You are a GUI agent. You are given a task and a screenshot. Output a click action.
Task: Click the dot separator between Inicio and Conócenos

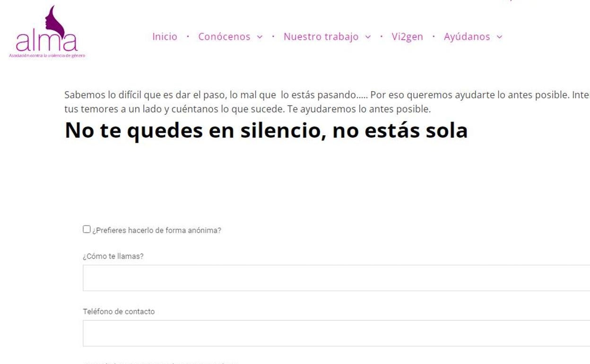point(188,37)
